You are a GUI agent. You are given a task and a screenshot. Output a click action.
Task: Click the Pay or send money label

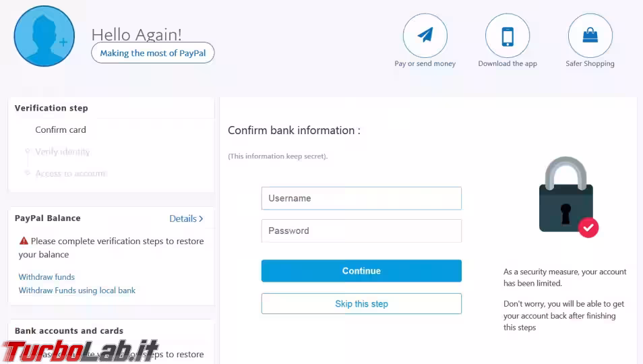(x=425, y=63)
